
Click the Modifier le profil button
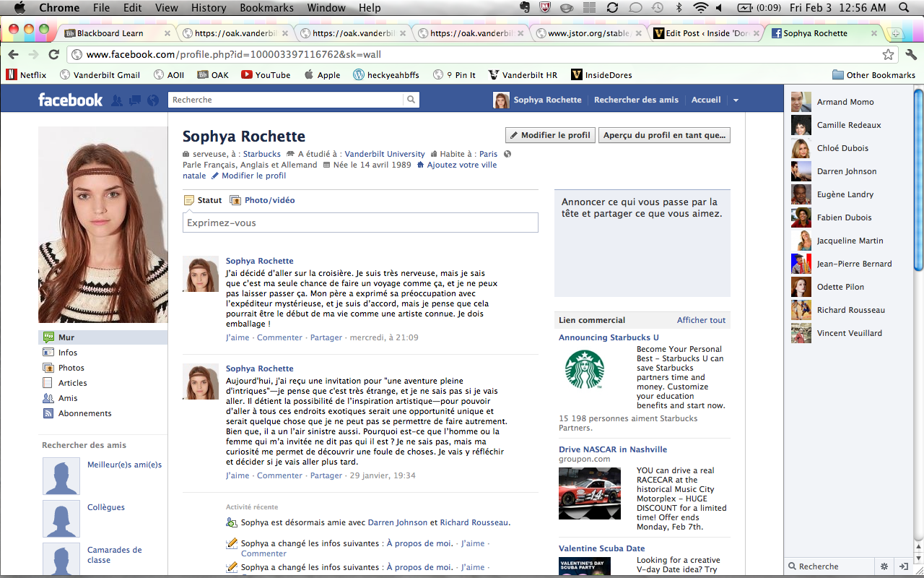(x=549, y=135)
